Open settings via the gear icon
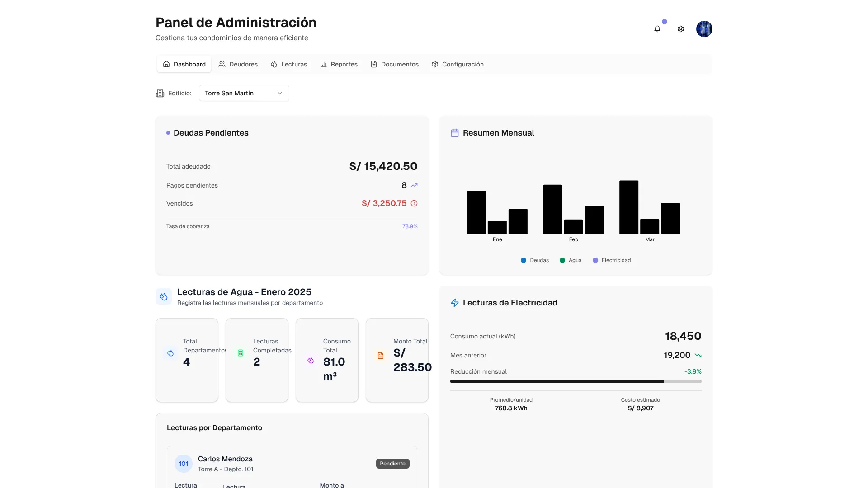This screenshot has height=488, width=868. [x=681, y=29]
